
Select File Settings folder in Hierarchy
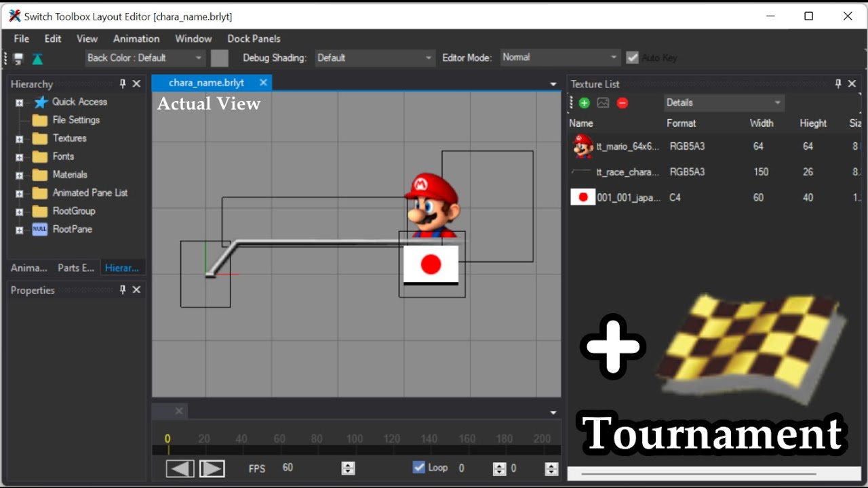coord(66,120)
